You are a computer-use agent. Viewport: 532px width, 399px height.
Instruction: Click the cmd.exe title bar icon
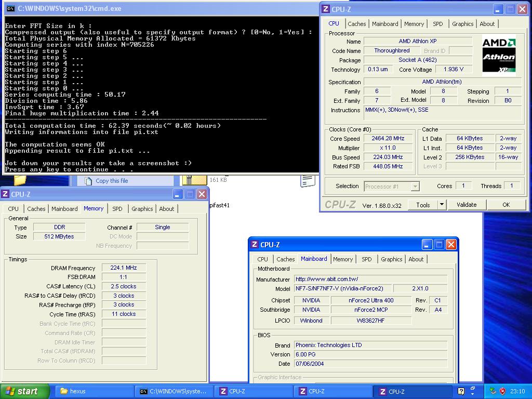(10, 8)
